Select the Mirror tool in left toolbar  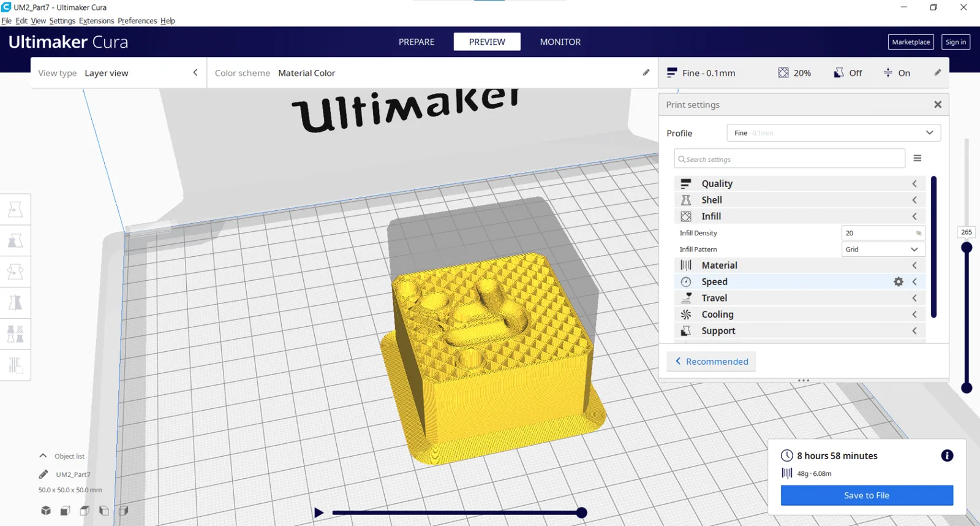click(x=15, y=303)
